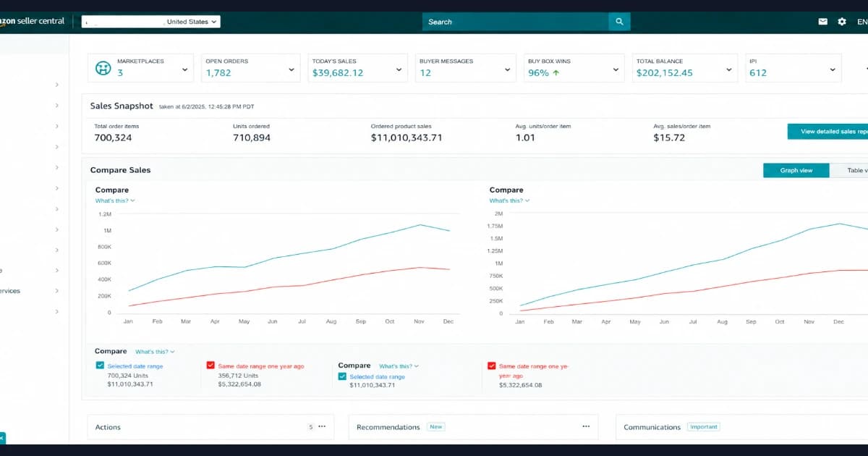Image resolution: width=868 pixels, height=456 pixels.
Task: Click Avg. units/order item value 1.01
Action: pos(525,138)
